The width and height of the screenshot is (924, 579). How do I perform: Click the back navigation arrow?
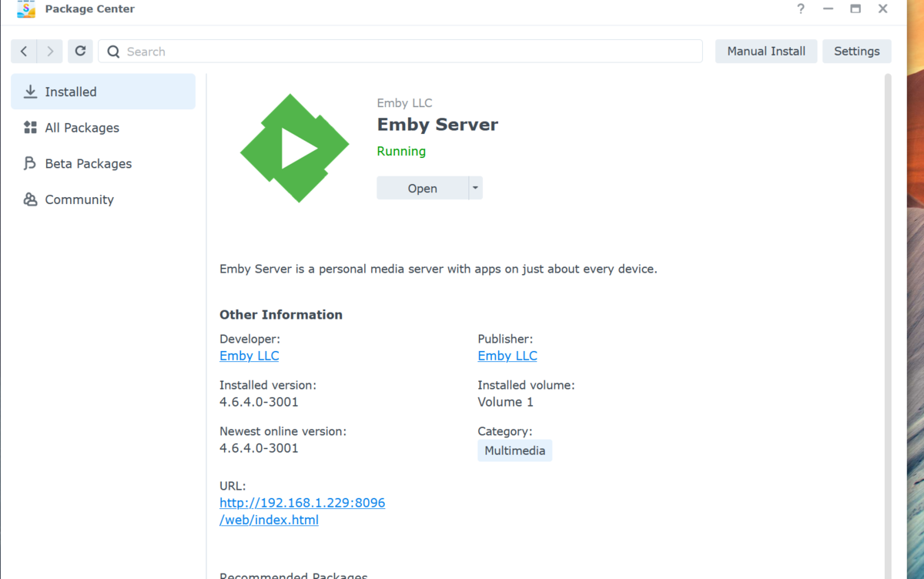click(x=24, y=52)
